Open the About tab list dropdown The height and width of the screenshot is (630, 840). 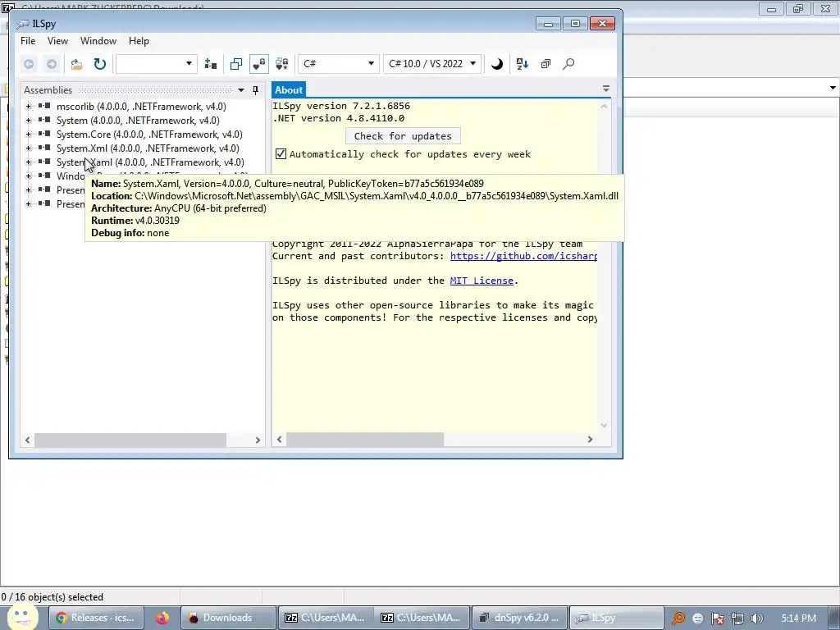(x=606, y=89)
